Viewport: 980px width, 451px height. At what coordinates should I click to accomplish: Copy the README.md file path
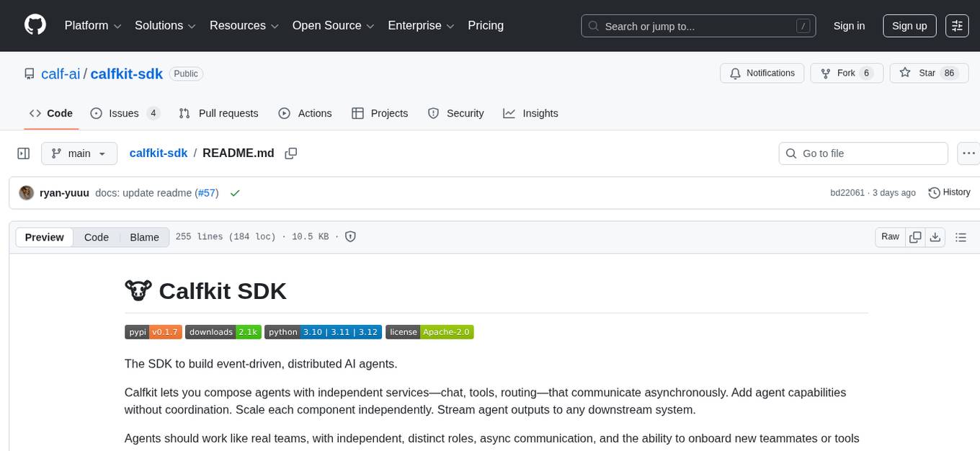pos(291,153)
